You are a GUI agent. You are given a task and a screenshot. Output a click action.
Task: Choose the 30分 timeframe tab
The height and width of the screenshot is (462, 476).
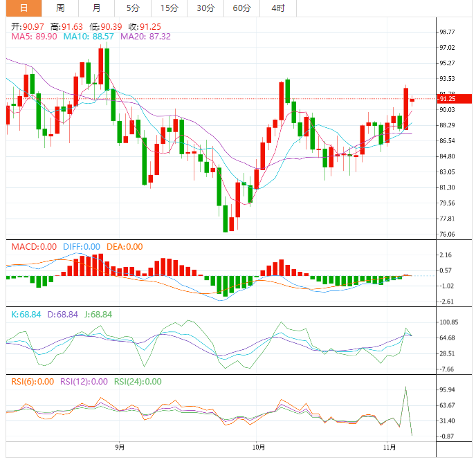pos(205,8)
